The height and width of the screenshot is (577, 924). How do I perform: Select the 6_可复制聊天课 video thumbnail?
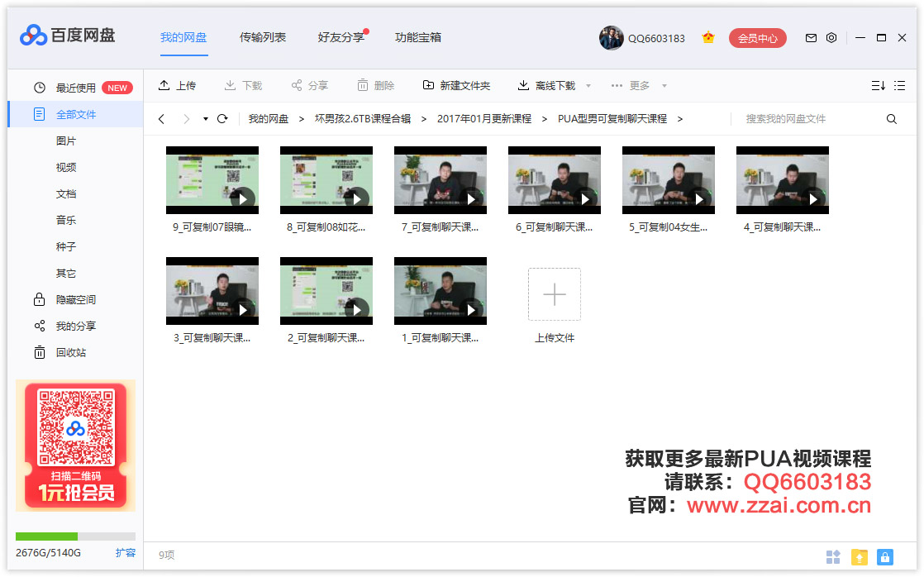tap(555, 180)
